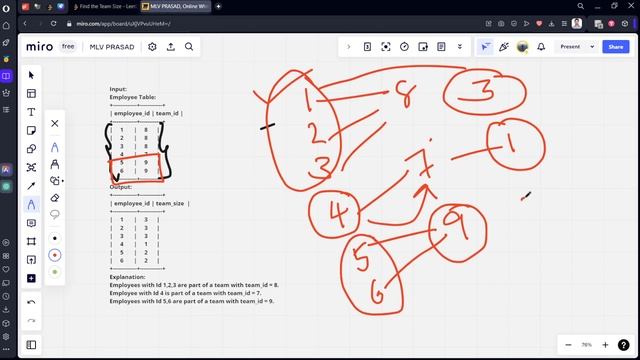The image size is (640, 360).
Task: Go back in browser
Action: [x=25, y=24]
